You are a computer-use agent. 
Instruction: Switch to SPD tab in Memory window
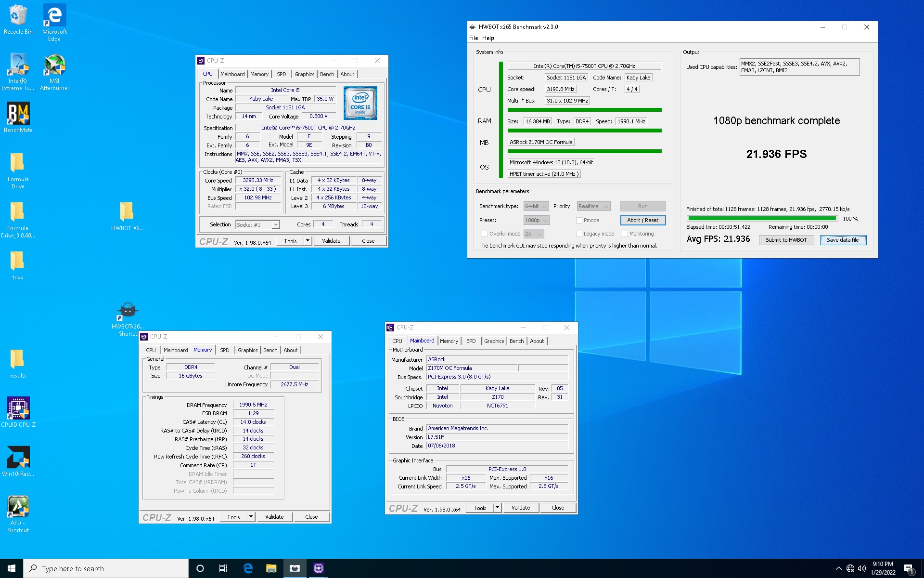coord(224,350)
